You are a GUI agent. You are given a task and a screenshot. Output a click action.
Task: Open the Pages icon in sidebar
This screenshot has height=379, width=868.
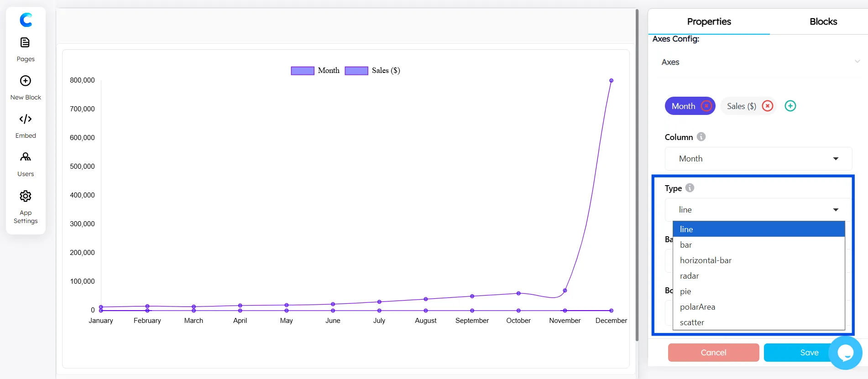click(x=25, y=43)
